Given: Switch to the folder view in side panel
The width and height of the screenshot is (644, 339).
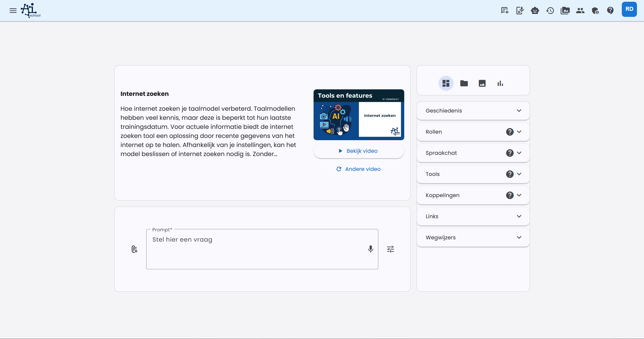Looking at the screenshot, I should [464, 83].
